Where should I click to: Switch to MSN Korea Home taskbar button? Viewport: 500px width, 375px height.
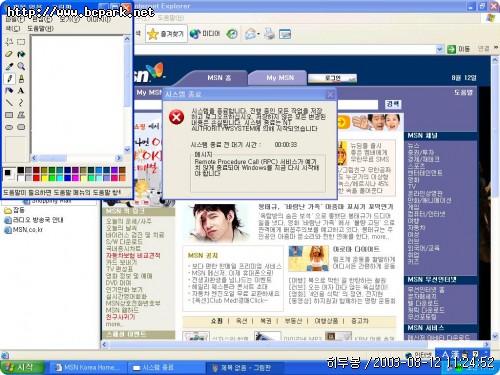point(87,368)
